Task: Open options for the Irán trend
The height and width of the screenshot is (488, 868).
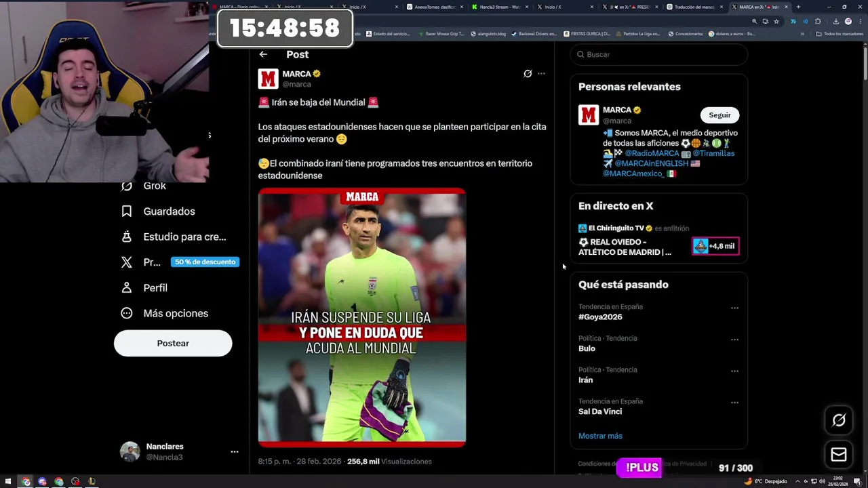Action: pyautogui.click(x=734, y=371)
